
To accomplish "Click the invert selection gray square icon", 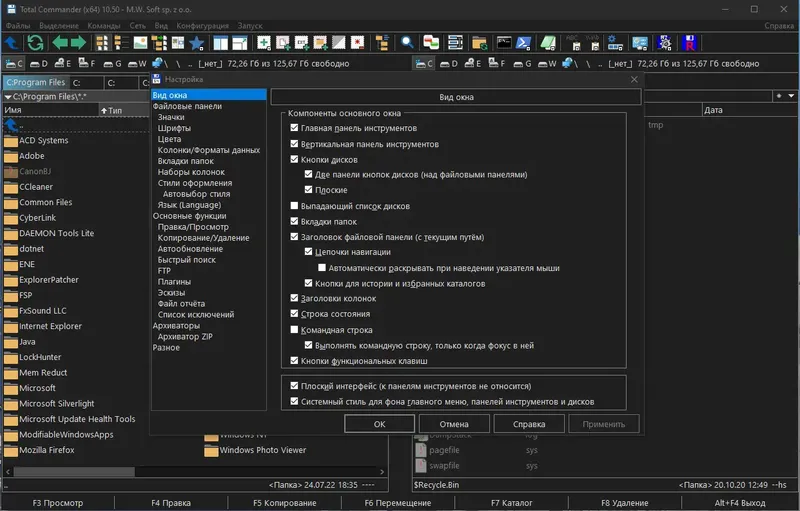I will [339, 43].
